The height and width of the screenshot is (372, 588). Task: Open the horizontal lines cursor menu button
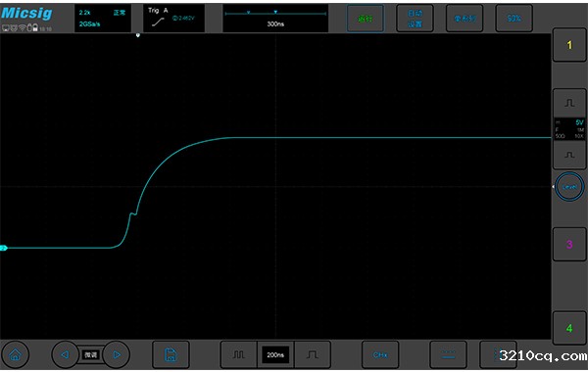tap(448, 354)
